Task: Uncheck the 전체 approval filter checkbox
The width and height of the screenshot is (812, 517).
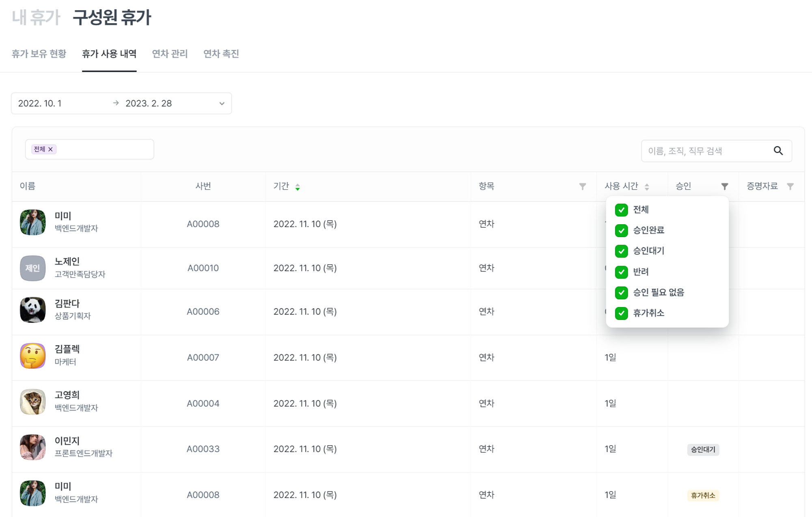Action: click(x=621, y=210)
